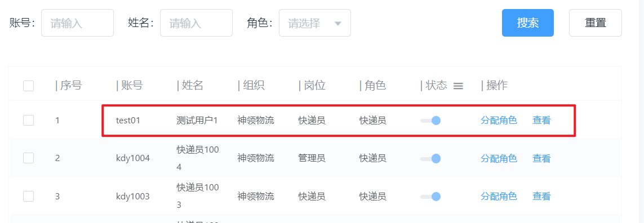Viewport: 644px width, 223px height.
Task: Click the status column filter menu icon
Action: 458,86
